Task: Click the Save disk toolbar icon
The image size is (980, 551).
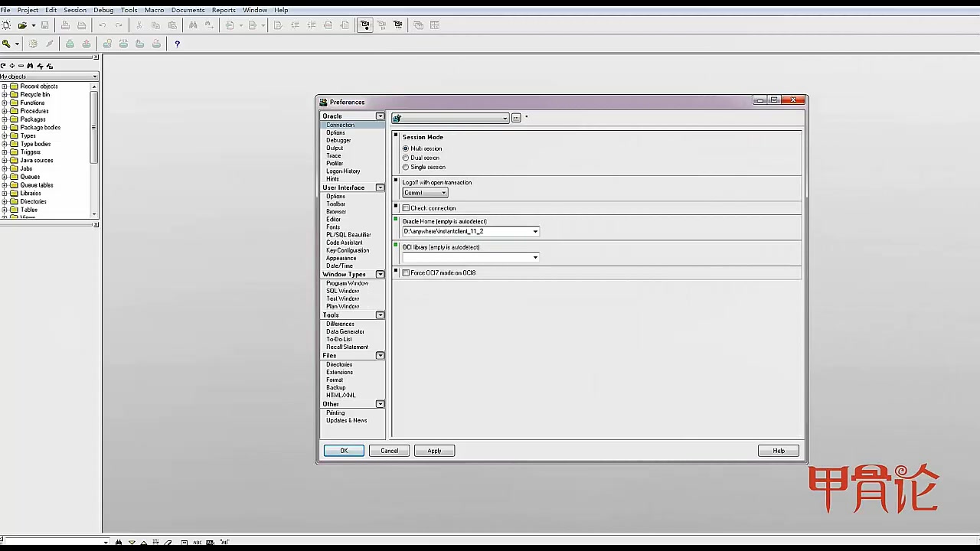Action: (44, 25)
